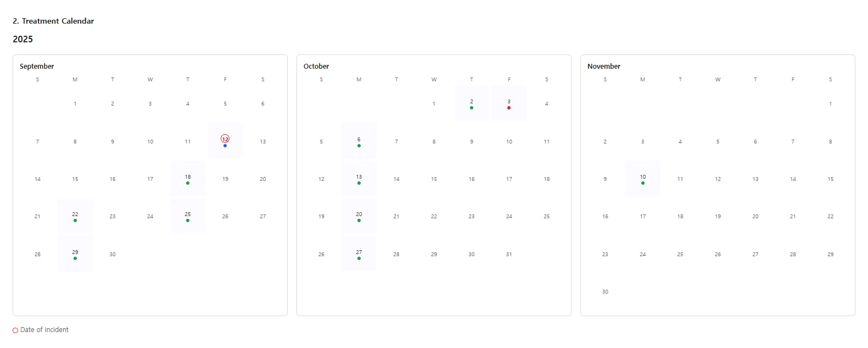Viewport: 868px width, 348px height.
Task: Open October 2 treatment day
Action: (472, 103)
